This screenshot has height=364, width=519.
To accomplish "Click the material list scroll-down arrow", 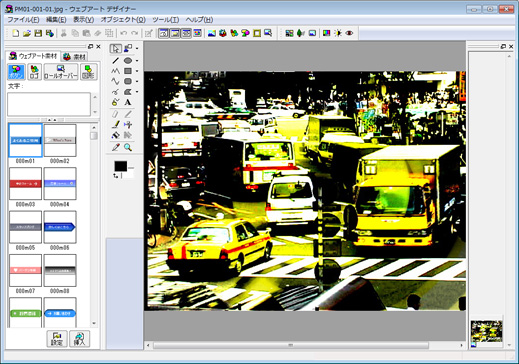I will (x=94, y=323).
